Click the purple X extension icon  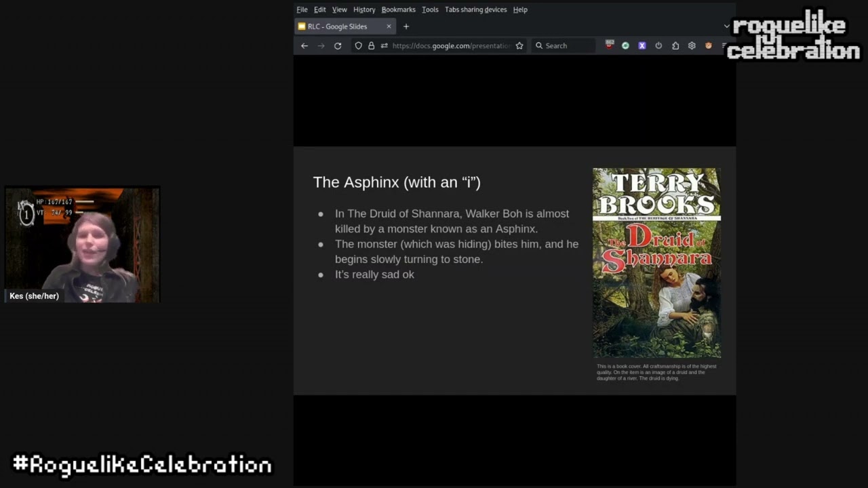point(642,45)
